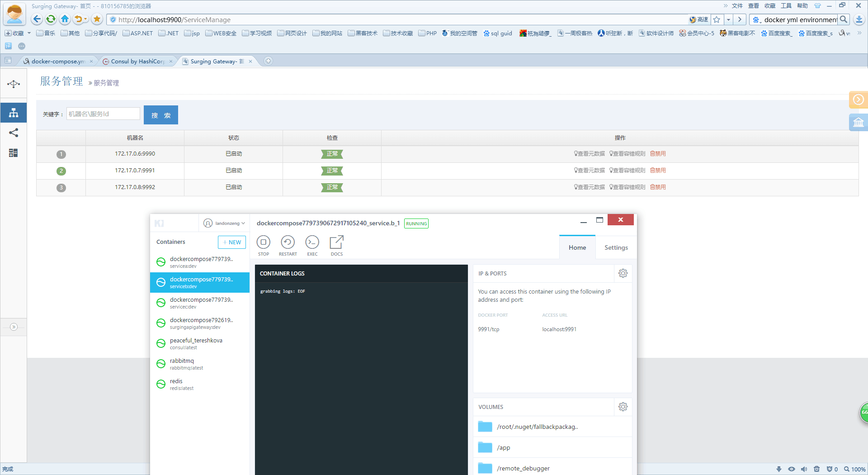Open the VOLUMES settings gear
Image resolution: width=868 pixels, height=475 pixels.
[x=623, y=407]
